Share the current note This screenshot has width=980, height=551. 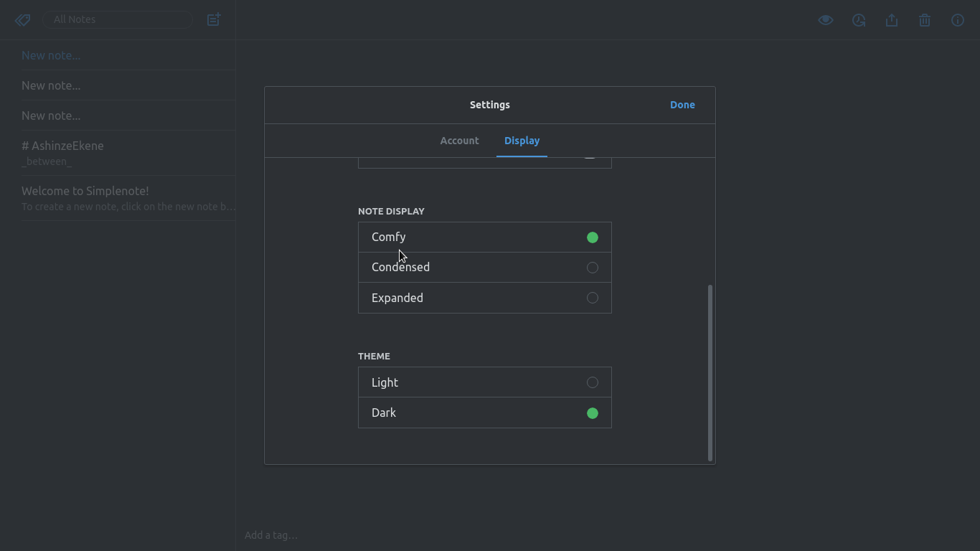tap(891, 20)
